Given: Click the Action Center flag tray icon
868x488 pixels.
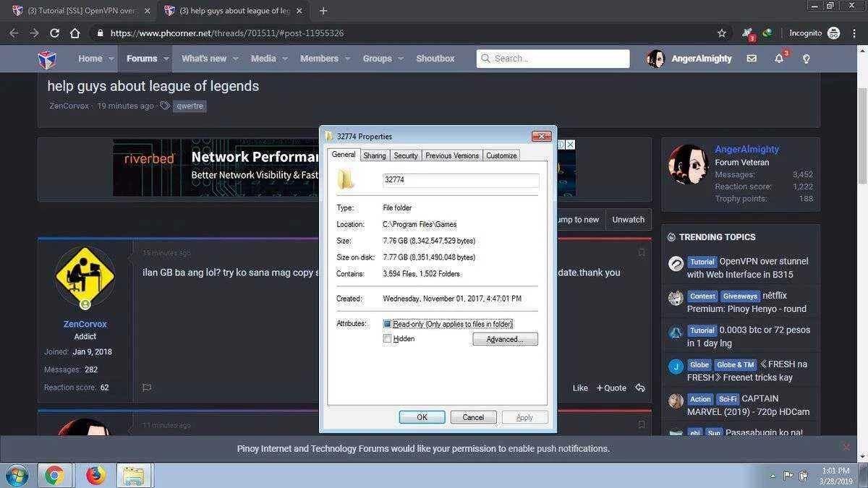Looking at the screenshot, I should click(788, 476).
